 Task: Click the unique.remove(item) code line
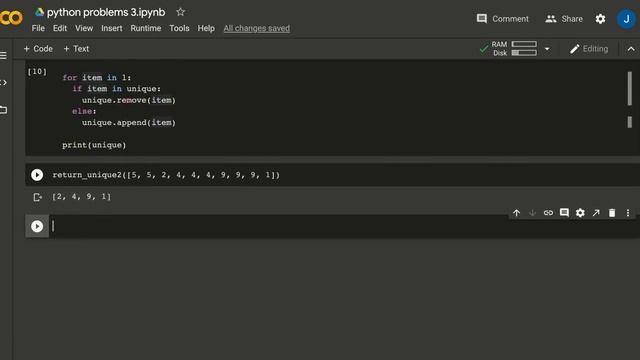click(129, 100)
